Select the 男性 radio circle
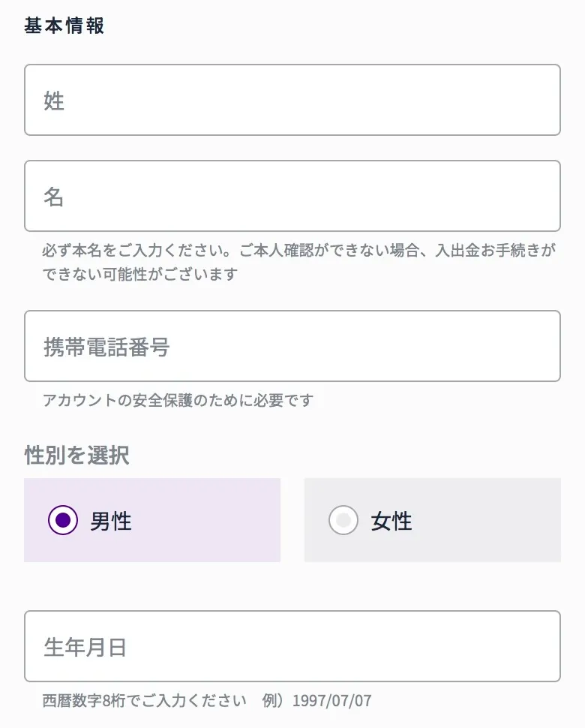 point(63,520)
